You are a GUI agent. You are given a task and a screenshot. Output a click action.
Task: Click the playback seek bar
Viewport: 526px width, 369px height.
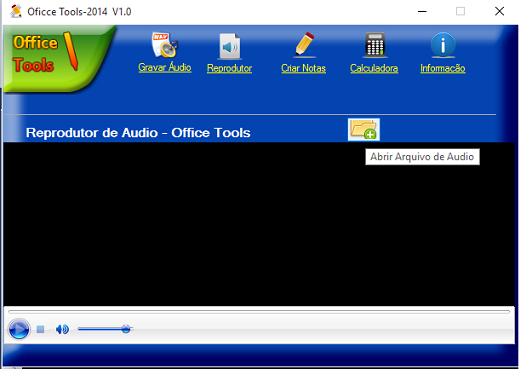pos(259,312)
